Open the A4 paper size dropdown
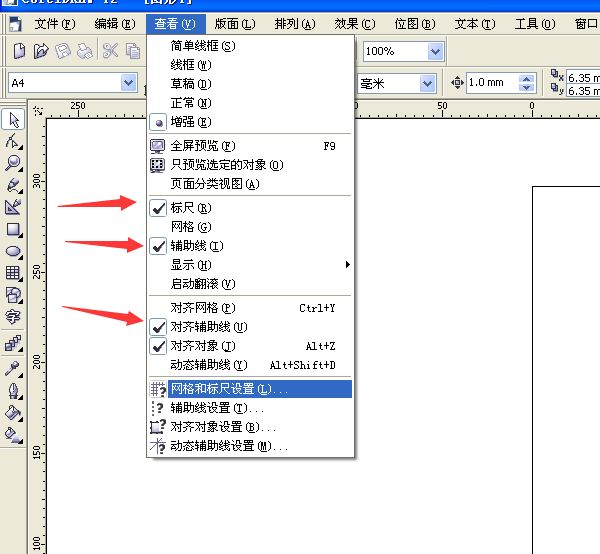The height and width of the screenshot is (554, 600). [x=129, y=83]
